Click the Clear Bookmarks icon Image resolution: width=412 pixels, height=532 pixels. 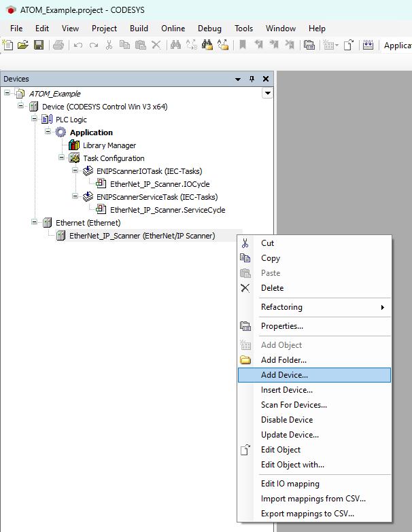click(x=290, y=45)
